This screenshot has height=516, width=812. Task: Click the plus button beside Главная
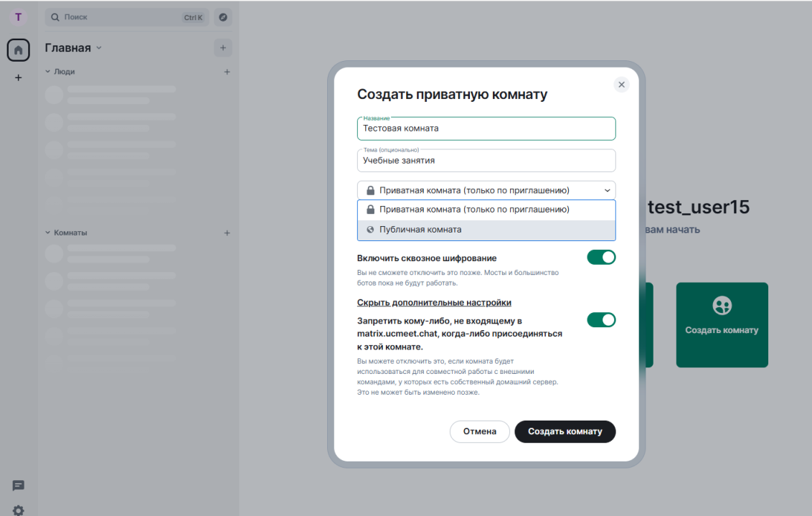click(222, 48)
